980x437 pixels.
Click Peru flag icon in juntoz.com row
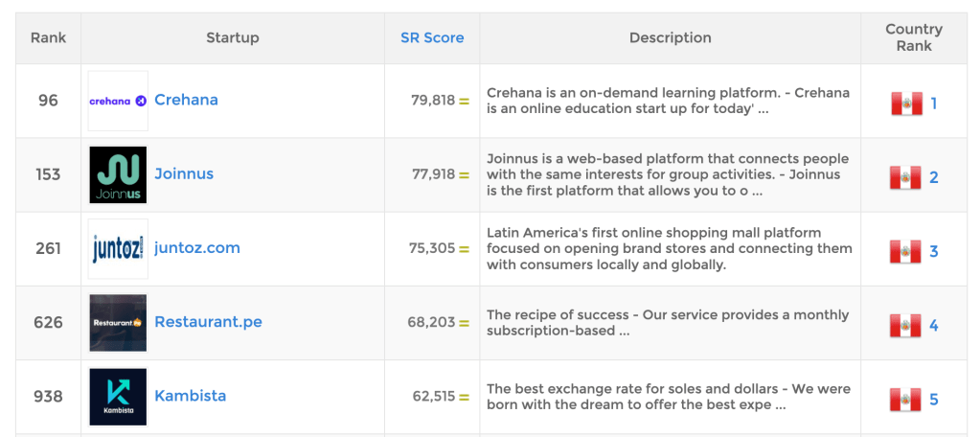click(905, 251)
